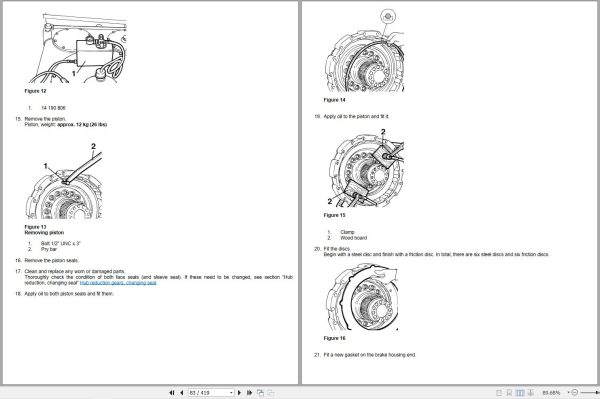Click the Figure 14 illustration
600x399 pixels.
click(x=365, y=51)
